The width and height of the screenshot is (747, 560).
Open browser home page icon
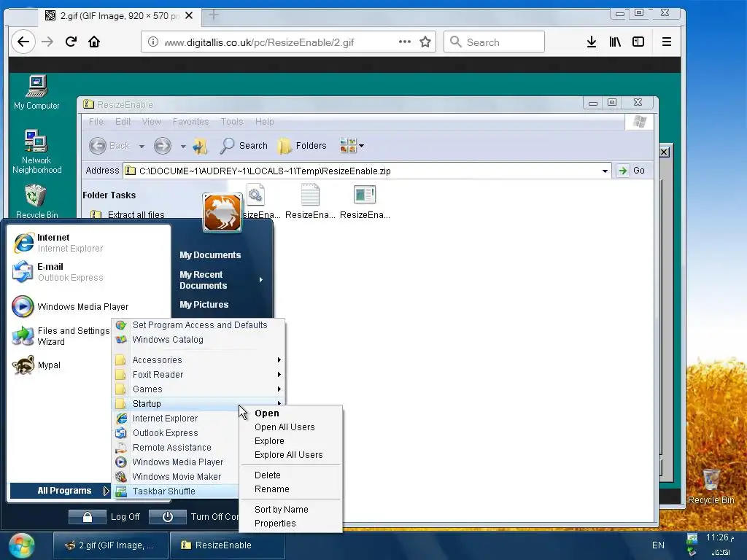pyautogui.click(x=94, y=42)
